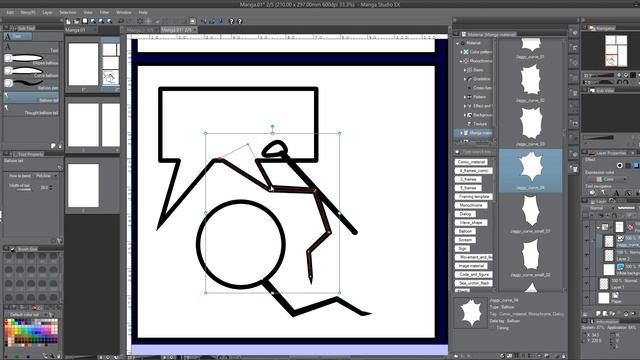The height and width of the screenshot is (360, 640).
Task: Select the Text sub tool group
Action: 18,36
